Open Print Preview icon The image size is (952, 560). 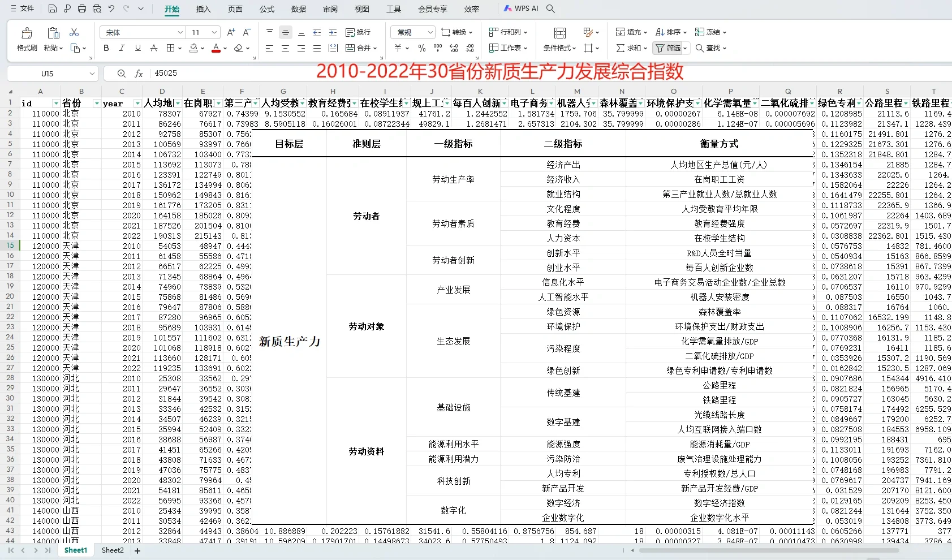tap(97, 8)
